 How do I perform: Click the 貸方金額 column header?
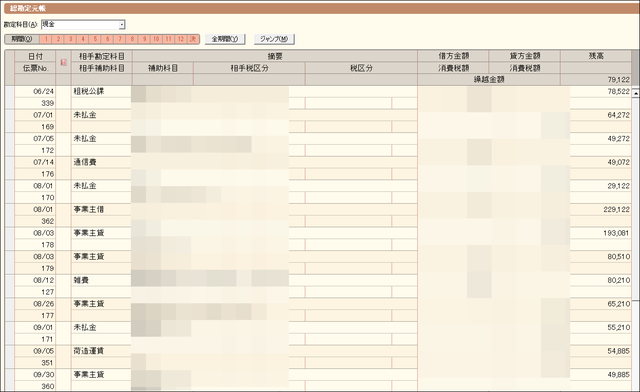(524, 56)
